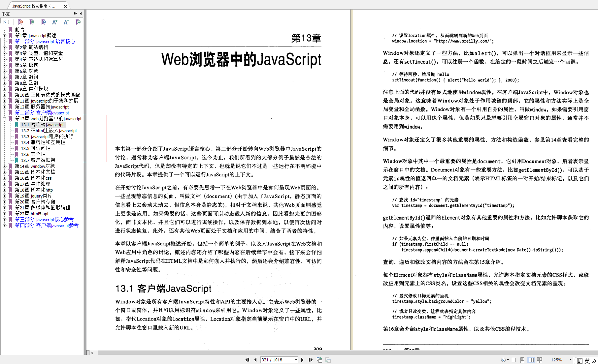Jump to the last page
Image resolution: width=598 pixels, height=364 pixels.
point(311,360)
